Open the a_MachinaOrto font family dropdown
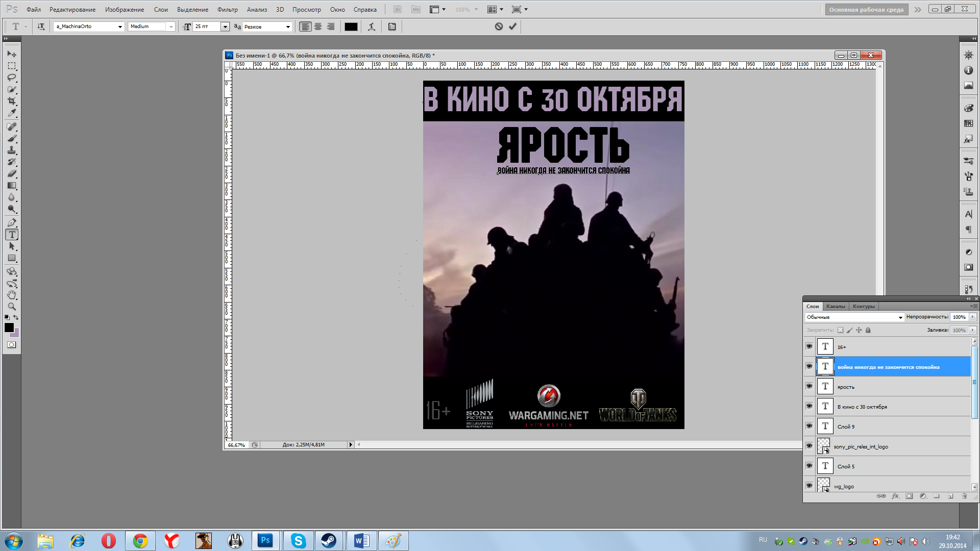 120,27
